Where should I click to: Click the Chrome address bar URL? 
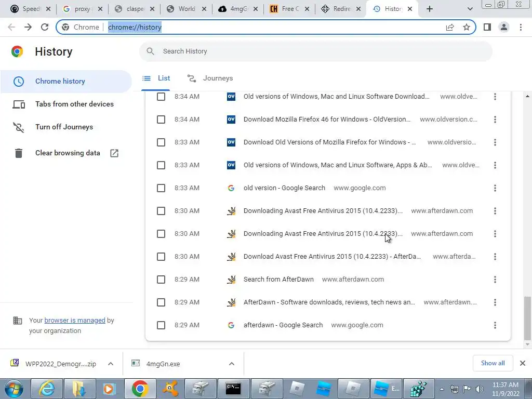click(135, 27)
